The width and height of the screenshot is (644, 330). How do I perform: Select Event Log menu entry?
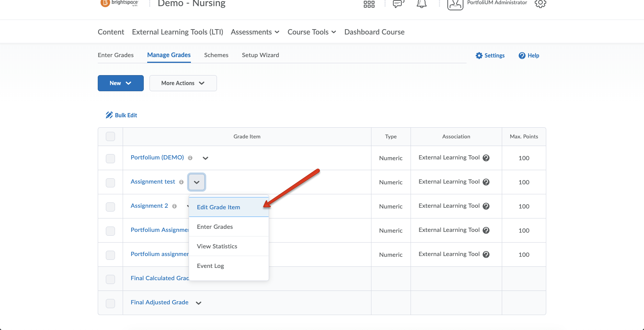point(229,266)
